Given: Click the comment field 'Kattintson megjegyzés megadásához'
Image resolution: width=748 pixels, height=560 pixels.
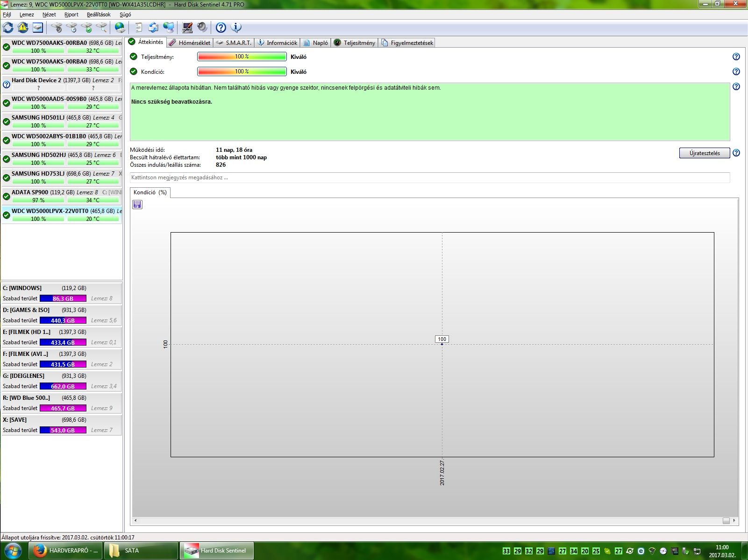Looking at the screenshot, I should point(430,177).
